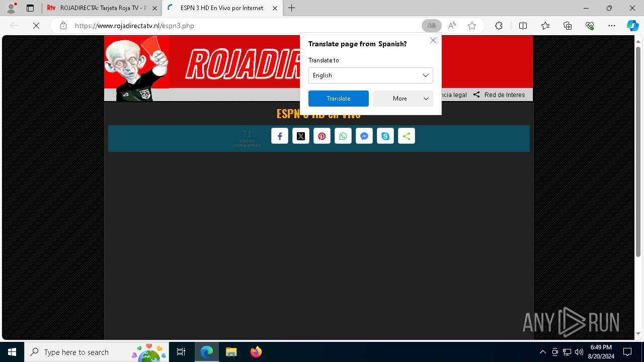Share via the WhatsApp icon
Screen dimensions: 644x362
click(343, 136)
